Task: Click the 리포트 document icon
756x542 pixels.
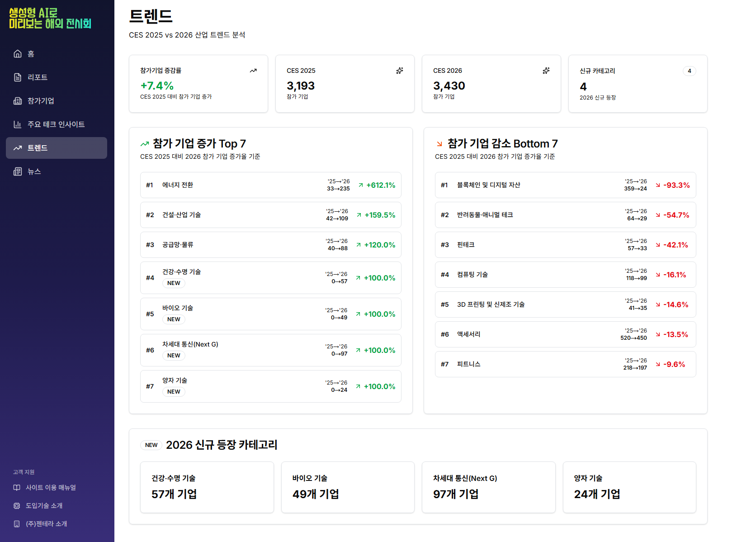Action: [x=18, y=77]
